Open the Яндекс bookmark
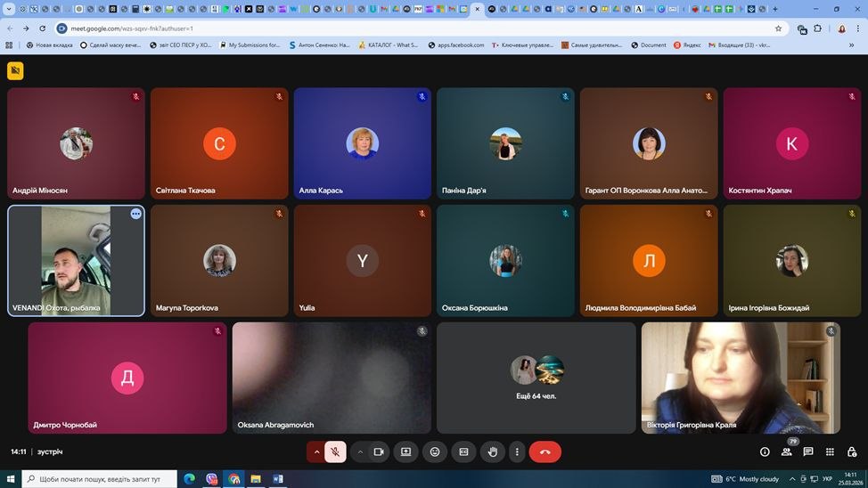The height and width of the screenshot is (488, 868). click(689, 45)
